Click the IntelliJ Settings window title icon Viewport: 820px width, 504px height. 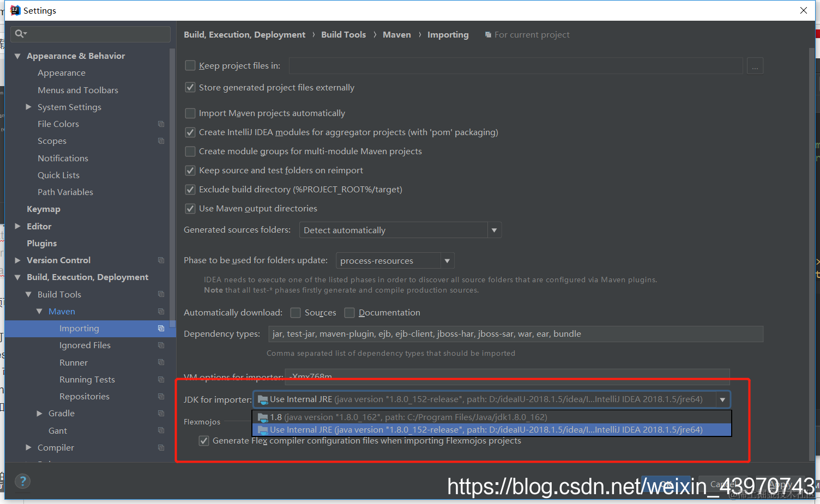(15, 10)
